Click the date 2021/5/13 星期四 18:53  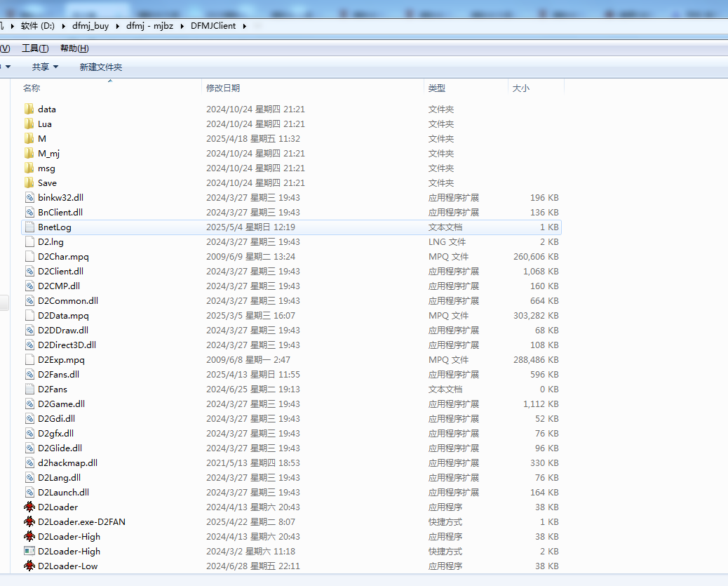click(x=253, y=463)
